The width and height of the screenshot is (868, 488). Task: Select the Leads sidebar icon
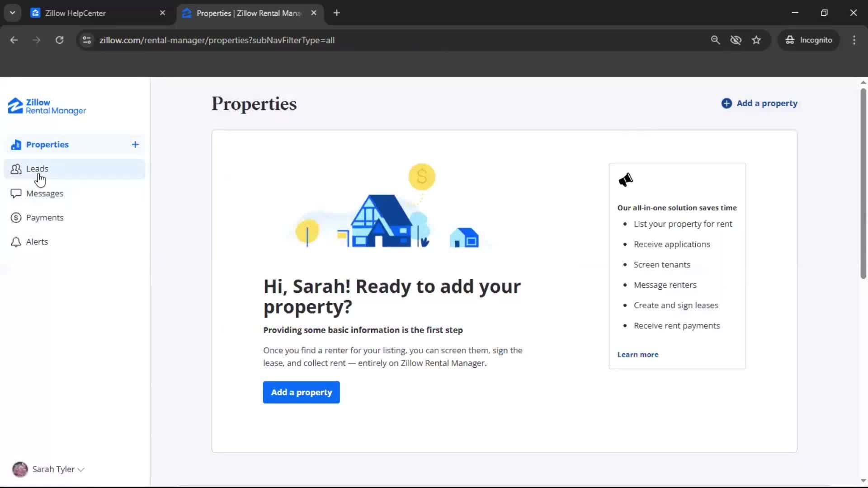(16, 169)
